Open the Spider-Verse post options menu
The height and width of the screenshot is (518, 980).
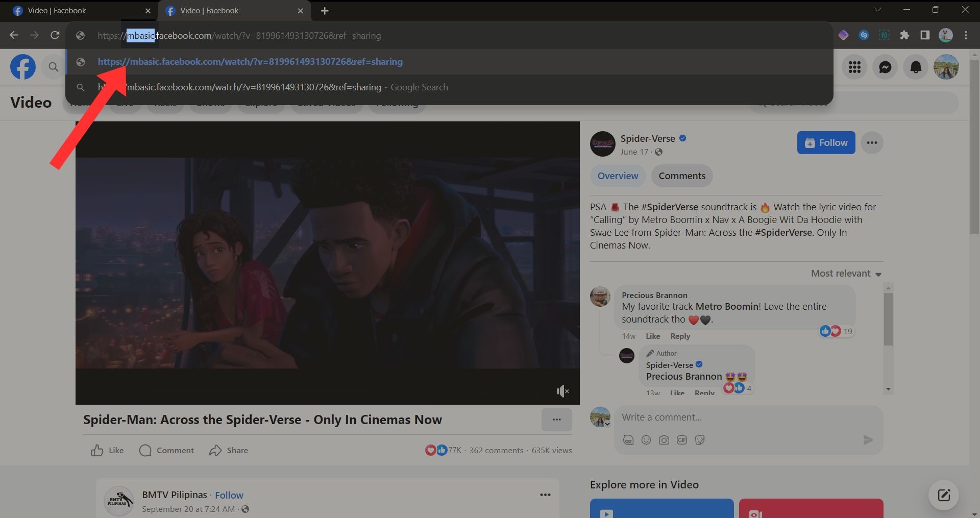pos(872,143)
